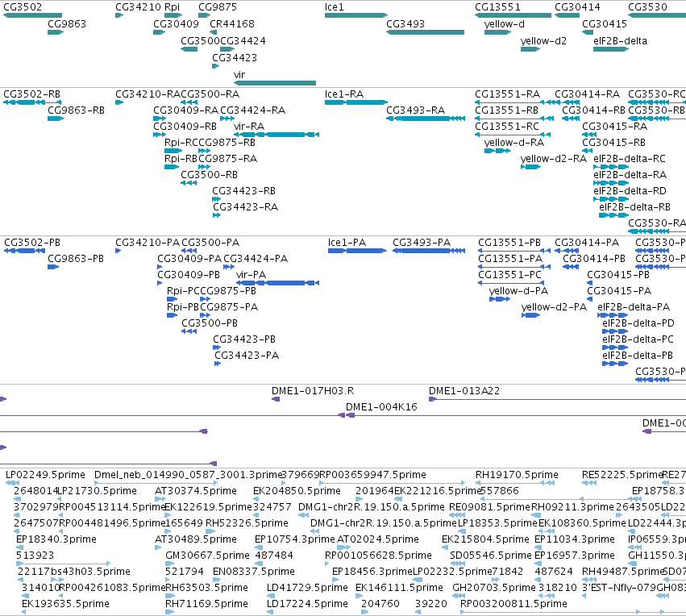
Task: Open the CG34424-PA protein label
Action: click(256, 259)
